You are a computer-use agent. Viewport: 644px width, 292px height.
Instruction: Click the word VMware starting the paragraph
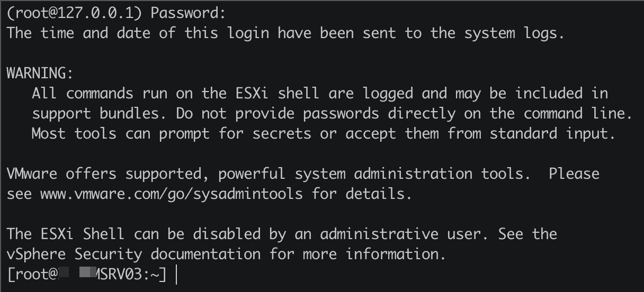(32, 174)
